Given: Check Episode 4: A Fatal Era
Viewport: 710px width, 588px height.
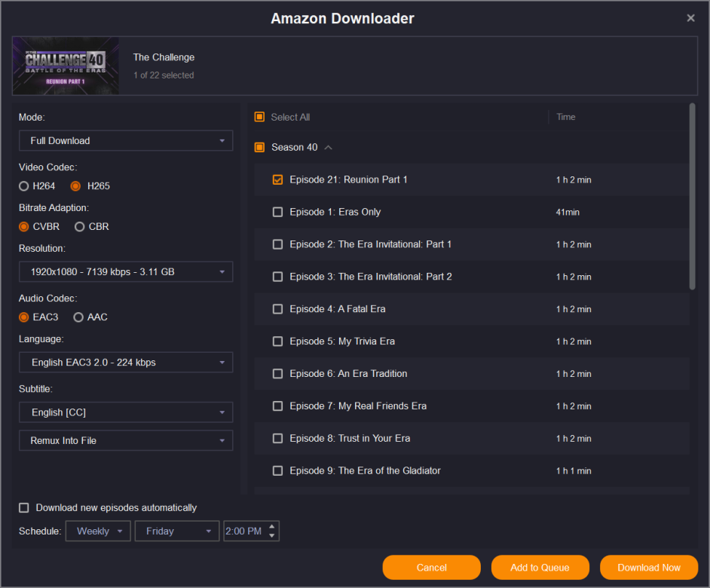Looking at the screenshot, I should [277, 309].
